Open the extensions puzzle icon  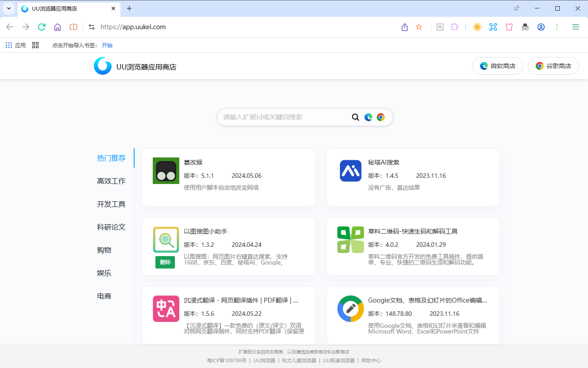(454, 27)
